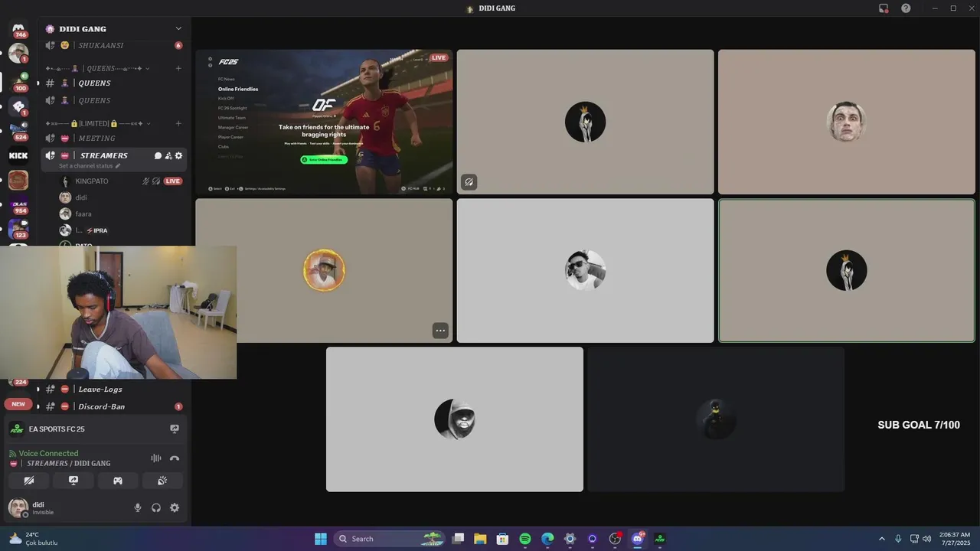Click the hidden-stream icon on the crown tile
The width and height of the screenshot is (980, 551).
point(469,182)
